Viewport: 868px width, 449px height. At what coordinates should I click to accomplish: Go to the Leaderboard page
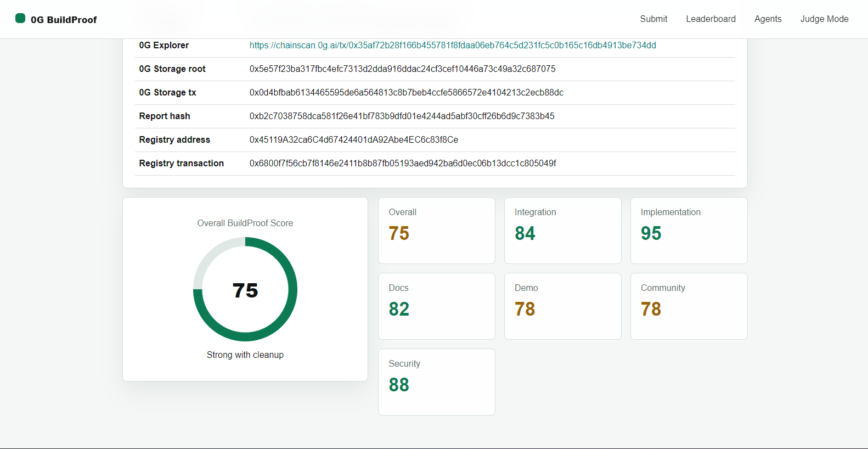click(711, 19)
